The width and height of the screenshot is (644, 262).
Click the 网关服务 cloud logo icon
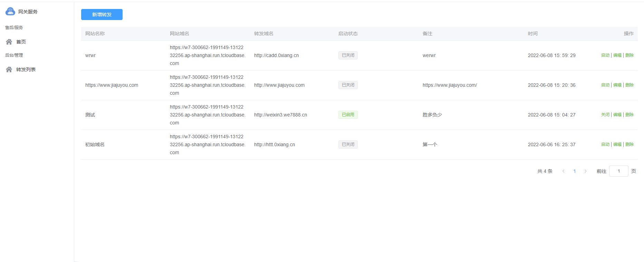pyautogui.click(x=10, y=11)
